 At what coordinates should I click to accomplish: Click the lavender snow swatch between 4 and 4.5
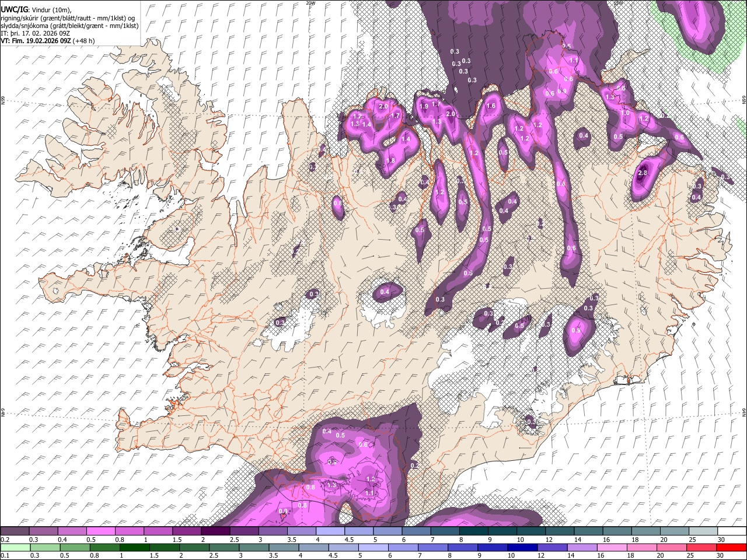[x=330, y=531]
